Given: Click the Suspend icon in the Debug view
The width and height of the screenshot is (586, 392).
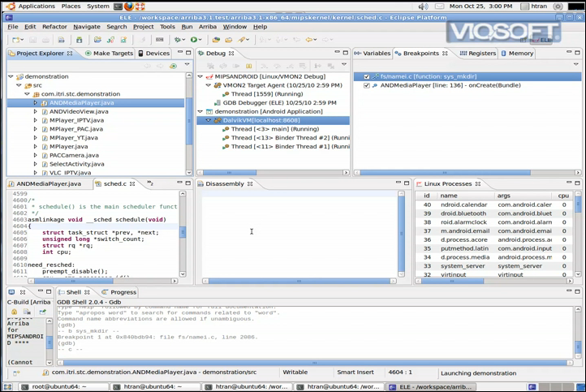Looking at the screenshot, I should click(248, 66).
